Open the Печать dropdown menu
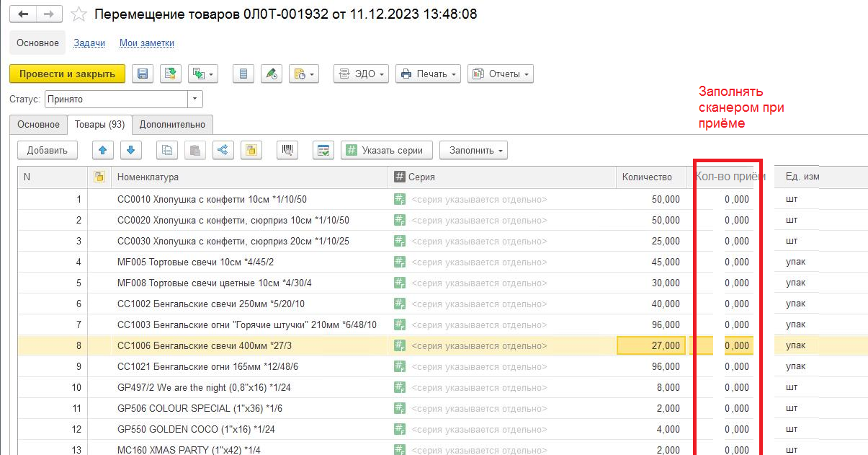This screenshot has width=868, height=455. point(428,74)
